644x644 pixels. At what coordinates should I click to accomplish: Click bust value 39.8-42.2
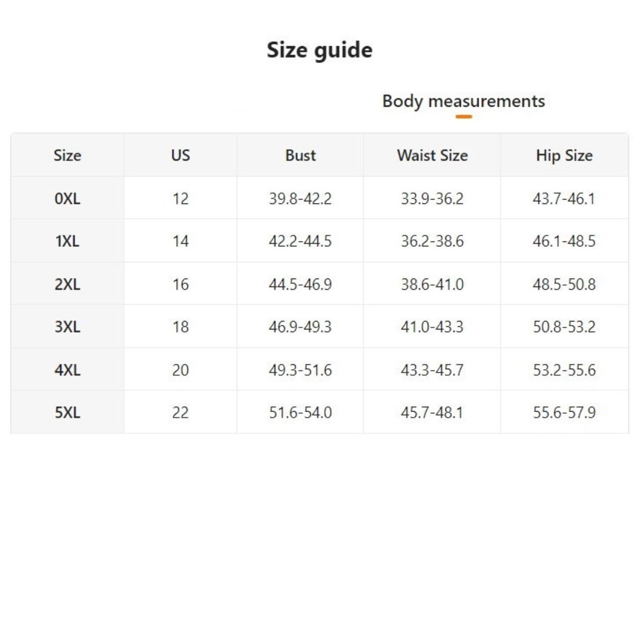coord(300,199)
